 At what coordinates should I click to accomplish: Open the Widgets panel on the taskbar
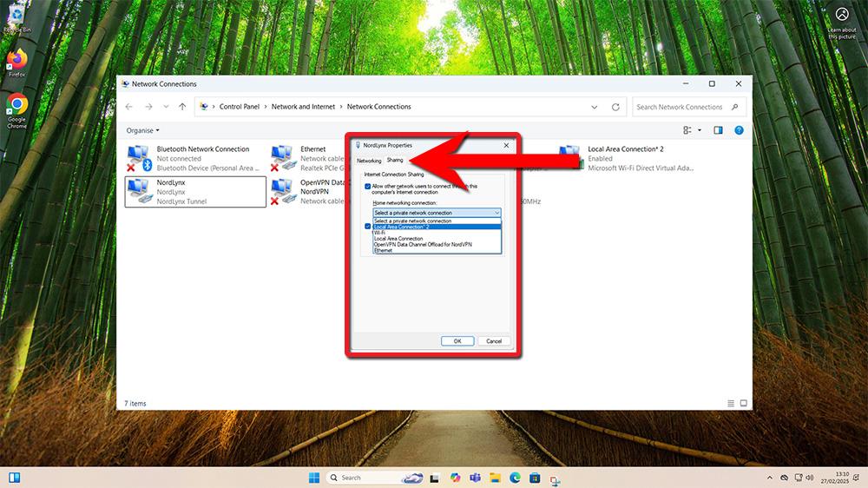tap(15, 478)
